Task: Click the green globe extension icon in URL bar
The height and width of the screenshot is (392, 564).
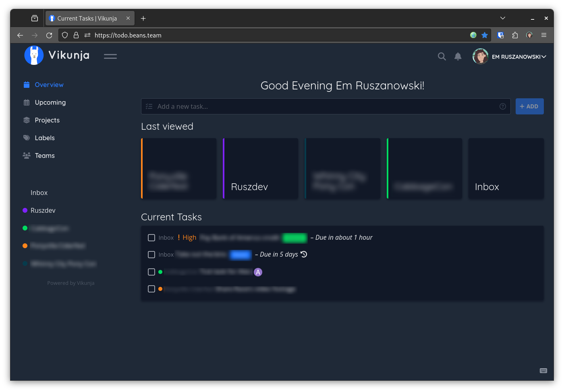Action: [x=473, y=35]
